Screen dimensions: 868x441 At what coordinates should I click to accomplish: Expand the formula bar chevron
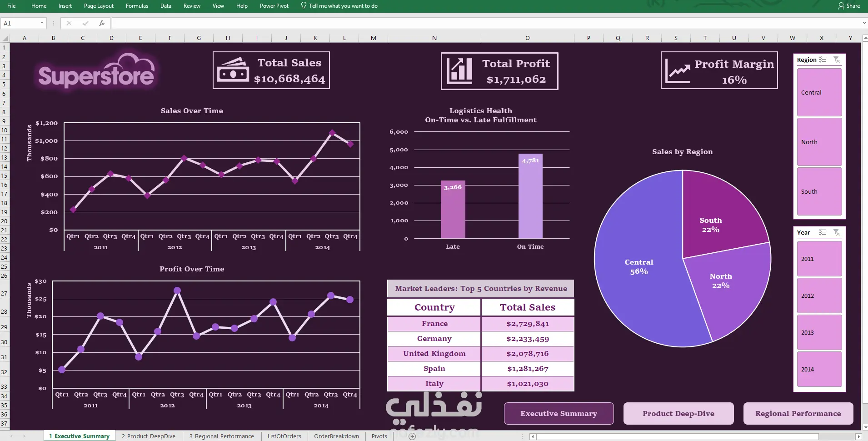[864, 23]
